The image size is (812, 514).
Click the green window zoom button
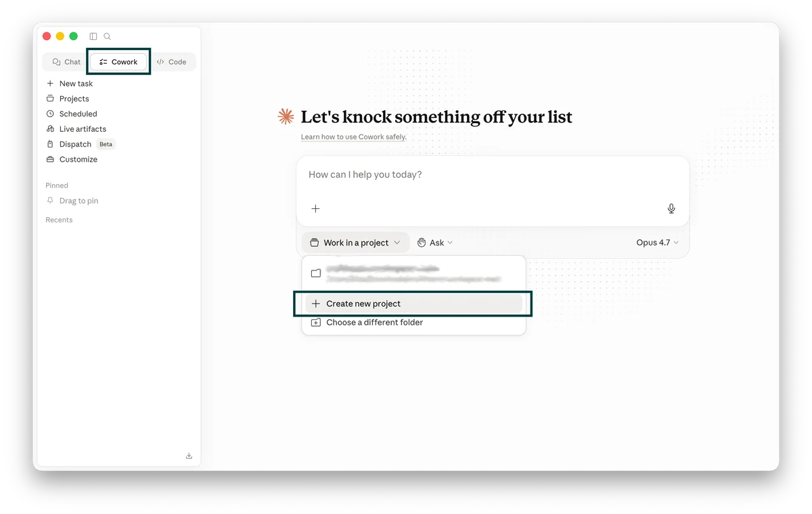(74, 37)
